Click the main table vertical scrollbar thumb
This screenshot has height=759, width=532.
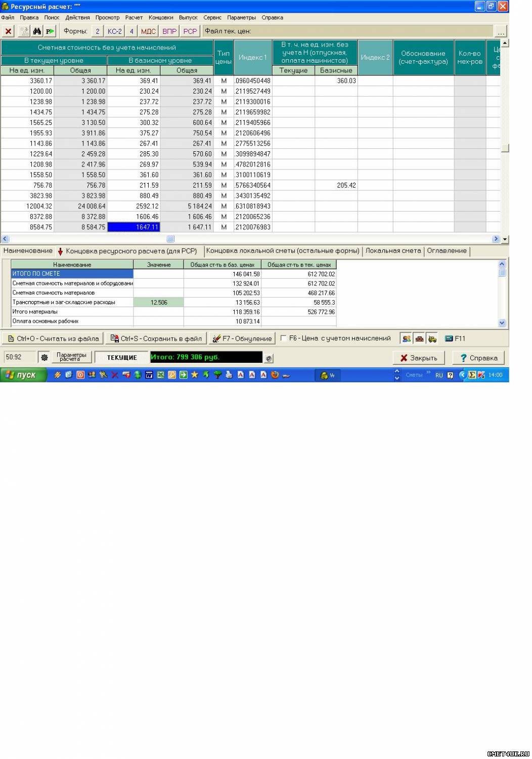(505, 148)
